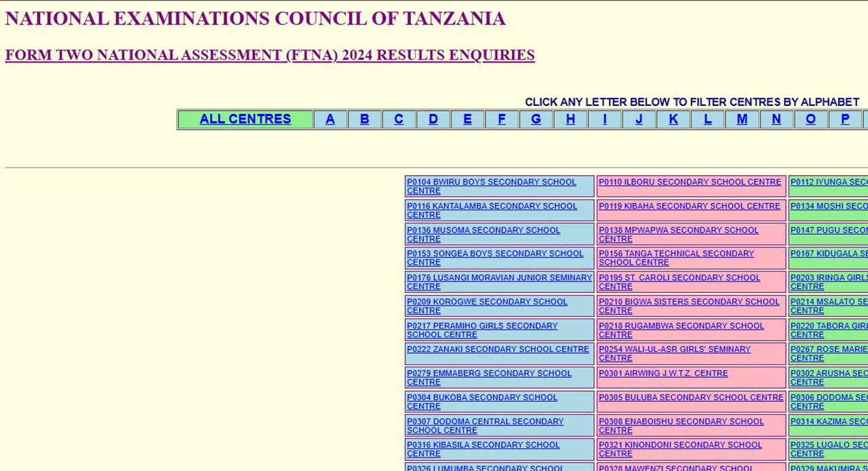View P0136 Musoma Secondary School Centre results
Screen dimensions: 868x471
(x=482, y=234)
